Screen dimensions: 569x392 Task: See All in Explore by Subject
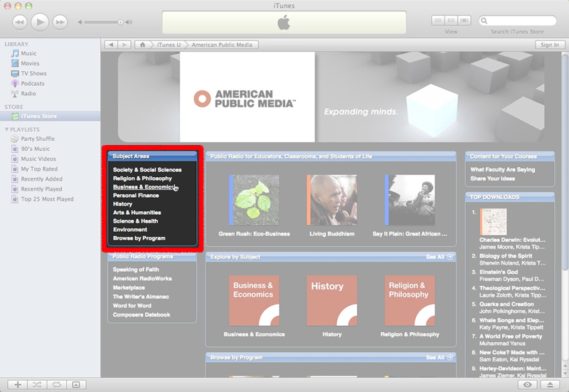439,257
